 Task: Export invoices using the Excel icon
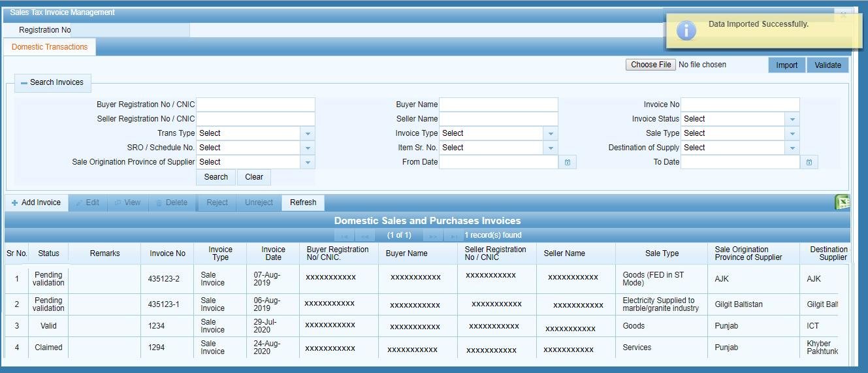click(x=843, y=203)
